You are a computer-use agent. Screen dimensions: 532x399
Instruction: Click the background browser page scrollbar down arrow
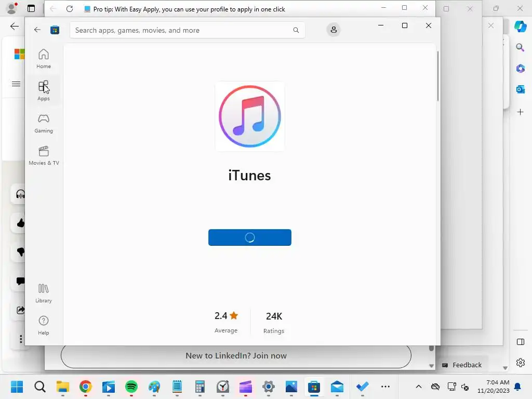pyautogui.click(x=431, y=366)
